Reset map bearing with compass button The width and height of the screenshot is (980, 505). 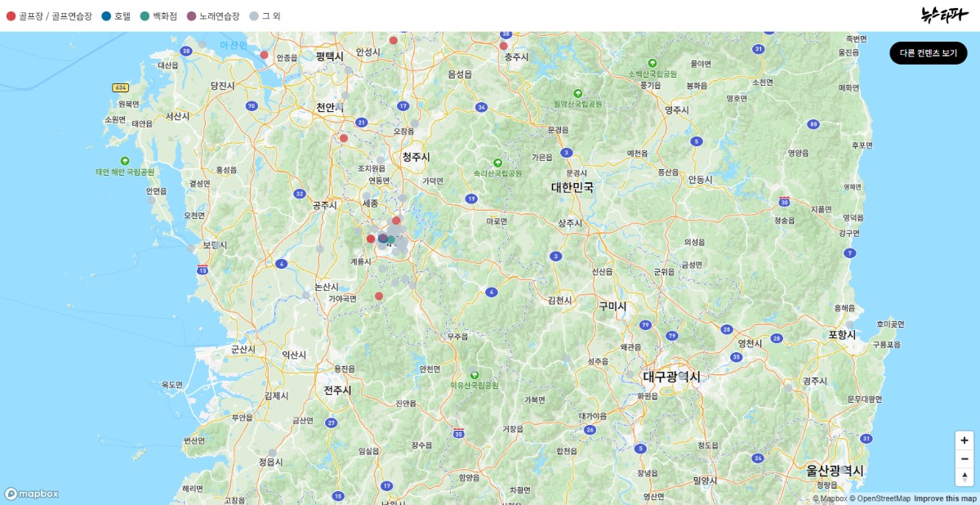tap(964, 477)
